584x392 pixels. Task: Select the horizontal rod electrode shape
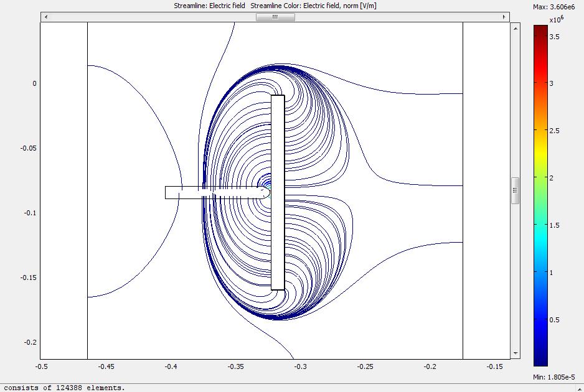pyautogui.click(x=212, y=192)
